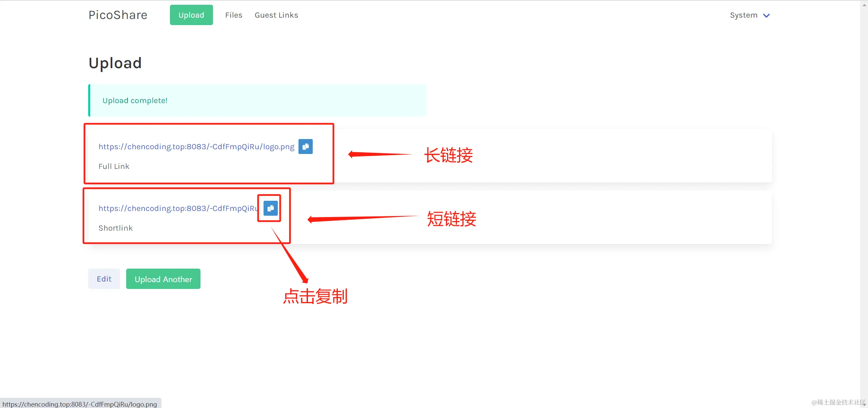The height and width of the screenshot is (408, 868).
Task: Go to the Upload page in navbar
Action: (191, 15)
